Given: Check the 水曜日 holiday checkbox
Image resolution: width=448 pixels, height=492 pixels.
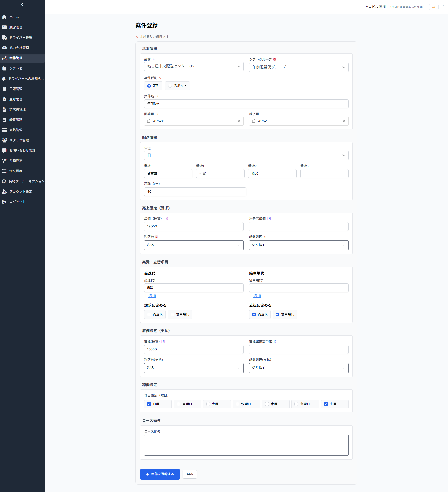Looking at the screenshot, I should (x=237, y=404).
